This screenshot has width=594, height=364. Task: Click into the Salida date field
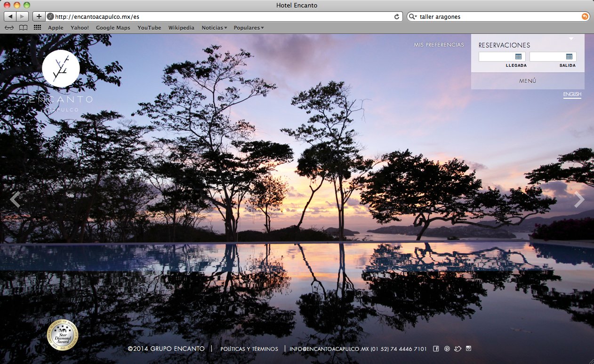(553, 56)
